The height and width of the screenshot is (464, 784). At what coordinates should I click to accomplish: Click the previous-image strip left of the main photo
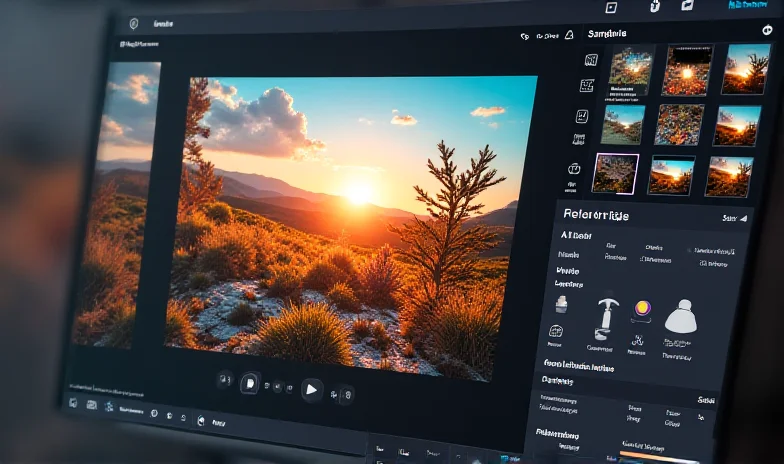[x=118, y=204]
